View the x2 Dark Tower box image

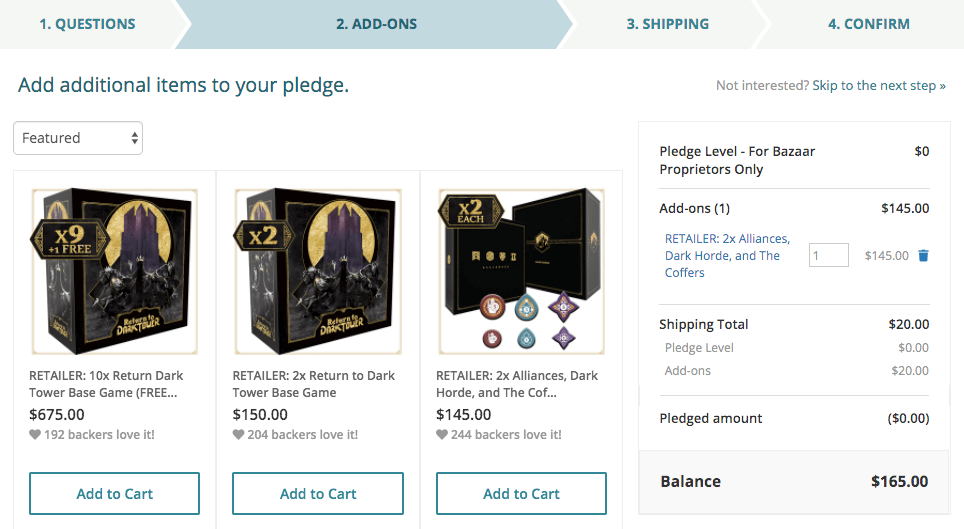tap(318, 271)
